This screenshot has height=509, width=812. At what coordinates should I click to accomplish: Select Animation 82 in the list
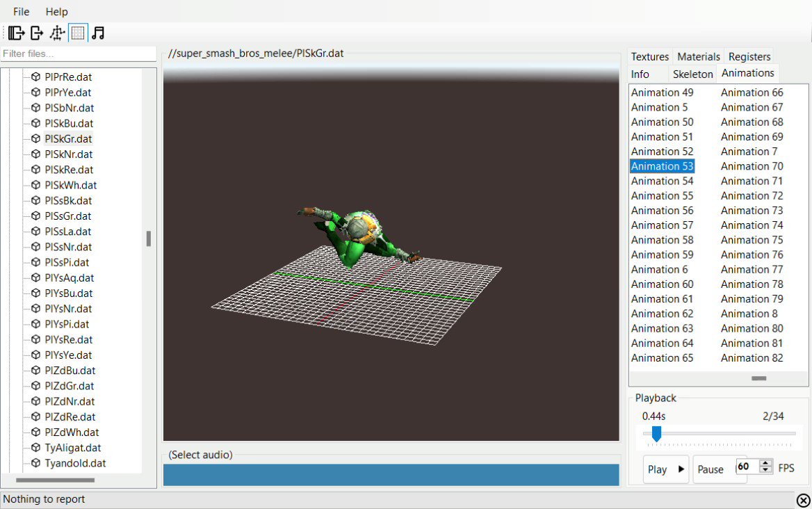click(752, 358)
